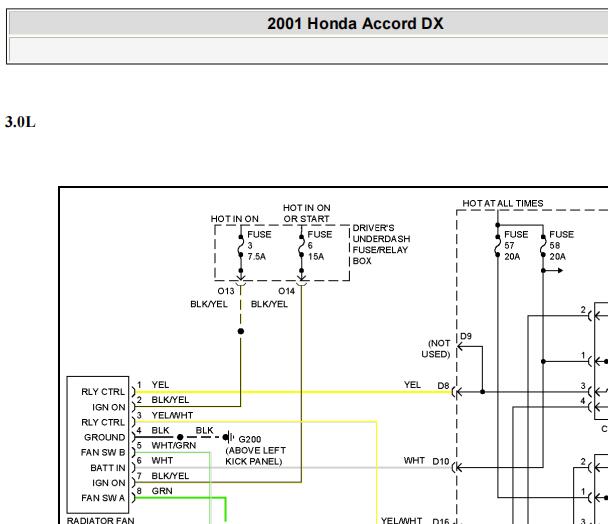Select 'BLK/YEL' wire label below O13
Image resolution: width=608 pixels, height=524 pixels.
click(x=209, y=304)
